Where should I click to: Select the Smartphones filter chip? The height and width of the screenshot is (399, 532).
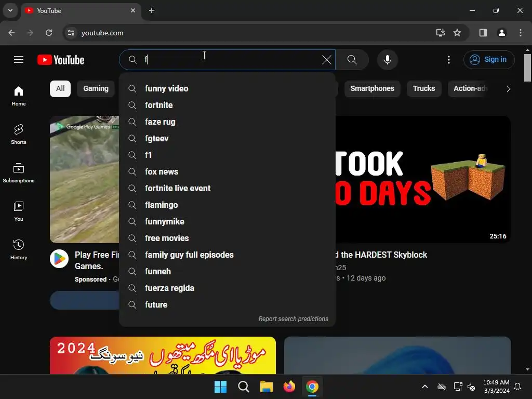(372, 88)
